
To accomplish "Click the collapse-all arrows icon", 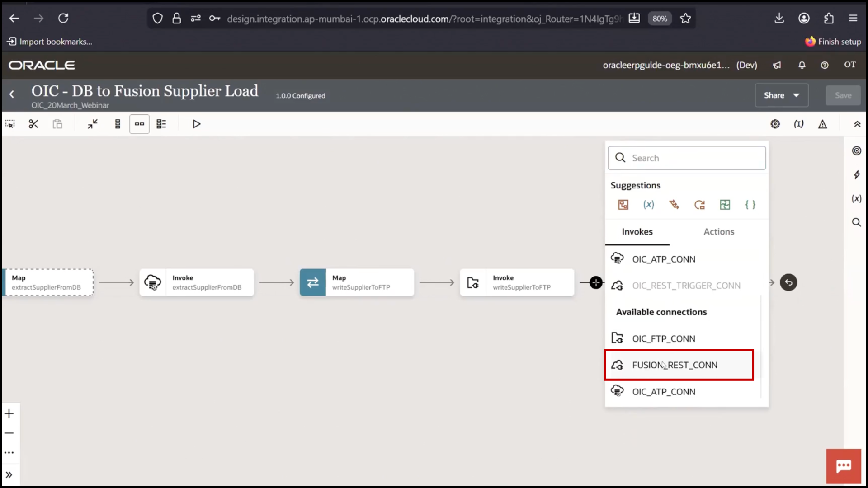I will pos(93,124).
